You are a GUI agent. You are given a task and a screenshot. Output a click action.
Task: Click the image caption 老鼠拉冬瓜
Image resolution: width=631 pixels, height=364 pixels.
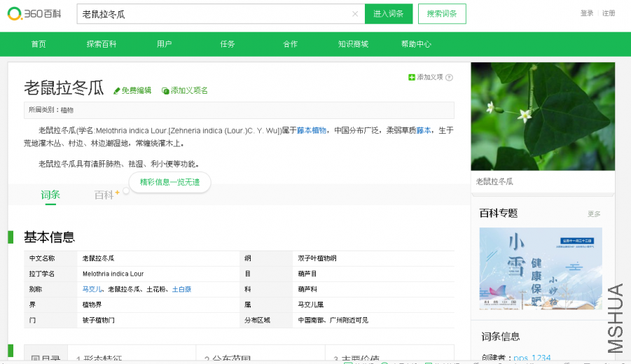(x=494, y=181)
